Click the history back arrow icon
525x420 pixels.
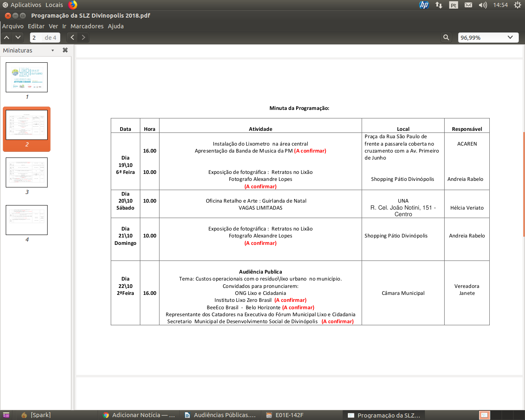72,37
